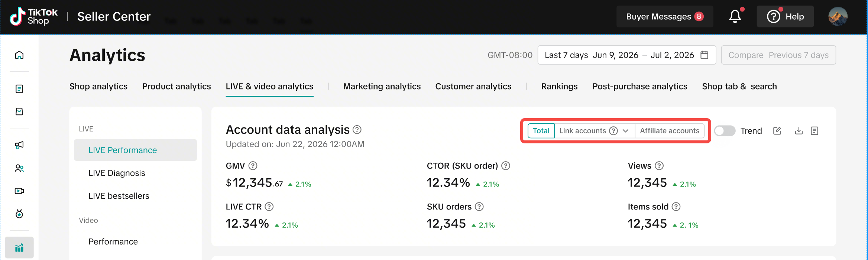Open Compare Previous 7 days selector
This screenshot has height=260, width=868.
tap(778, 55)
